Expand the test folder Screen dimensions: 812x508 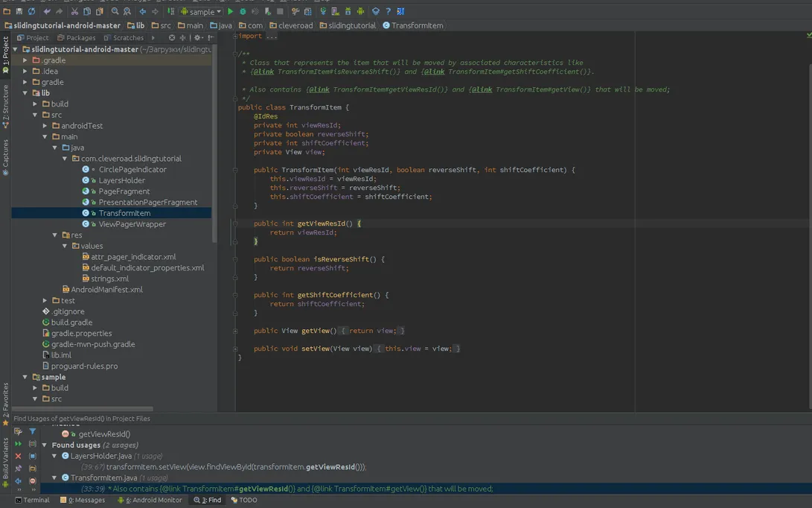44,300
